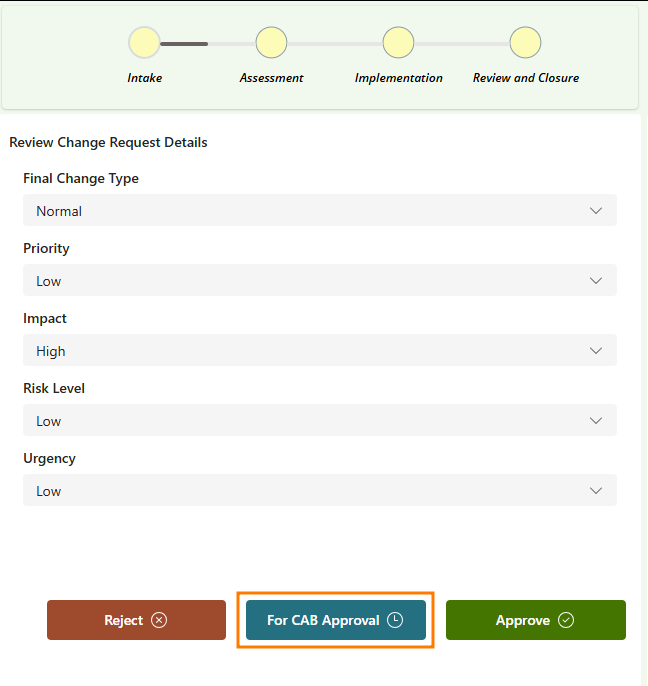This screenshot has height=686, width=648.
Task: Click the X icon on Reject button
Action: 159,620
